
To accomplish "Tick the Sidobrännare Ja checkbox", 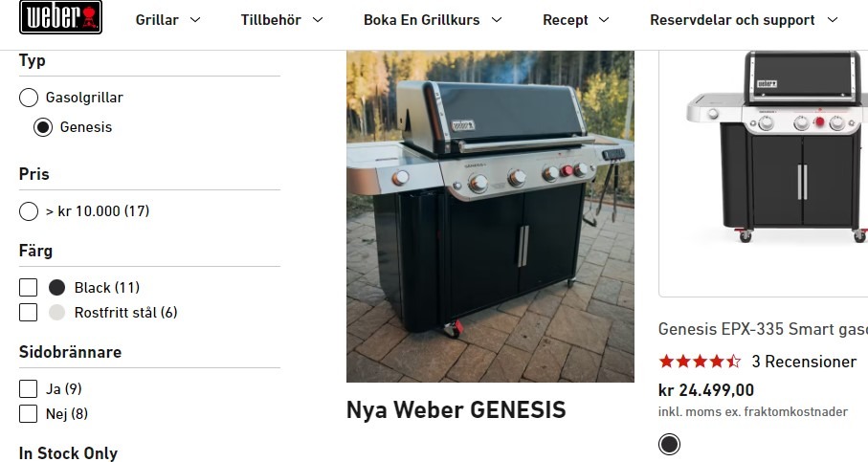I will pos(29,389).
